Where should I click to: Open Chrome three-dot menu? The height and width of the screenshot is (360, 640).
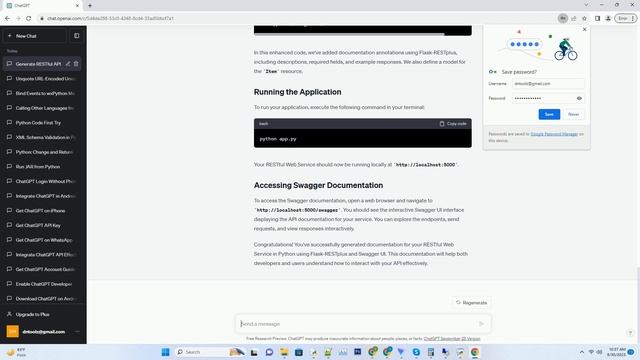click(x=633, y=18)
